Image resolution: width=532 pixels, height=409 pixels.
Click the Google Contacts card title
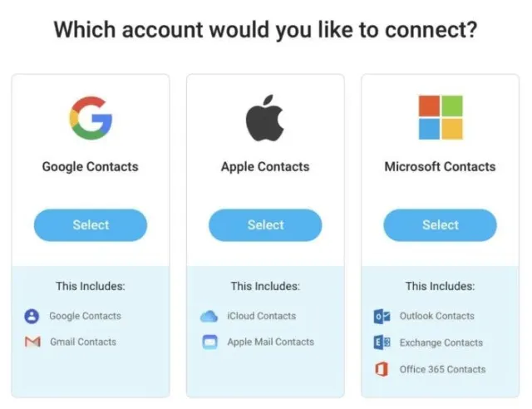[90, 167]
